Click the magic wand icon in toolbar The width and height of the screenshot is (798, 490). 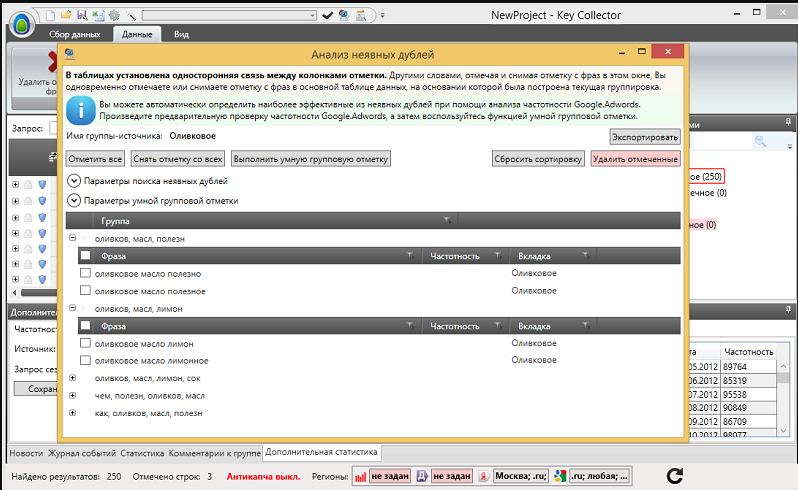[x=131, y=15]
